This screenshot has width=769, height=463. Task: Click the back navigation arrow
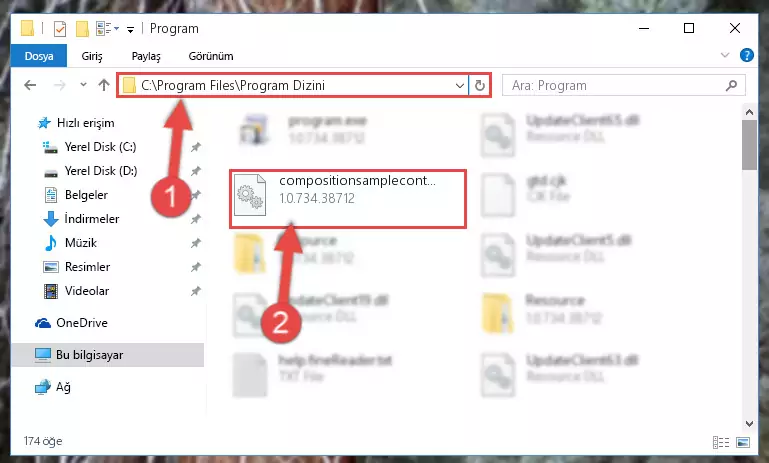click(30, 85)
